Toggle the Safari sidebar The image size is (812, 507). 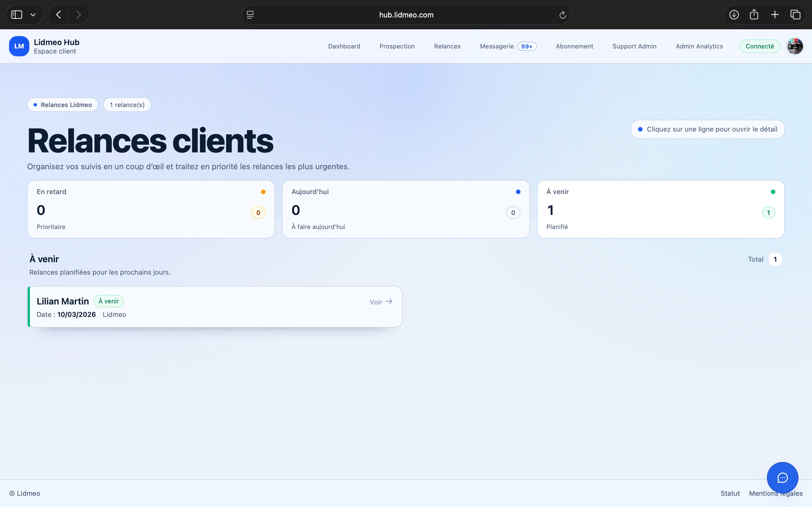click(16, 14)
